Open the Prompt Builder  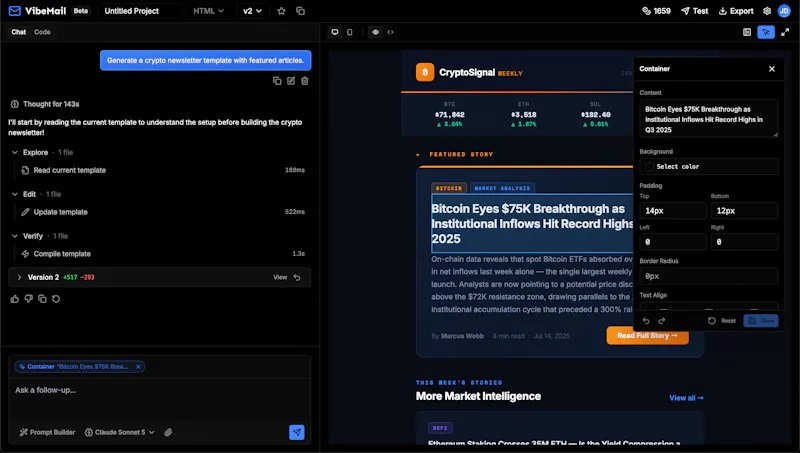pos(47,432)
